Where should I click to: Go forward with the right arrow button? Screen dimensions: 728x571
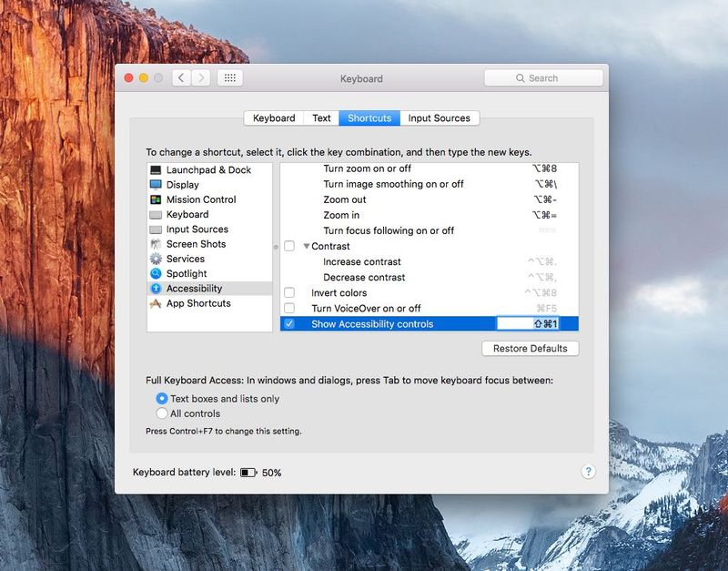click(x=201, y=78)
